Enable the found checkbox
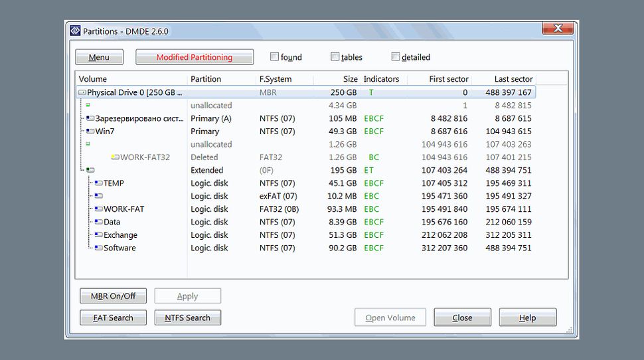The height and width of the screenshot is (360, 644). click(274, 56)
